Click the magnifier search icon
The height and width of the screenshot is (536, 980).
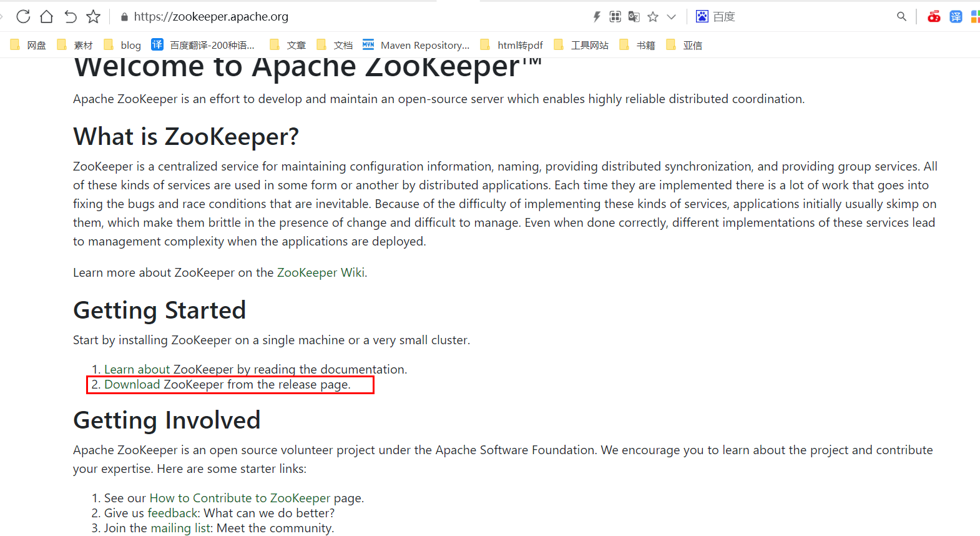coord(901,16)
